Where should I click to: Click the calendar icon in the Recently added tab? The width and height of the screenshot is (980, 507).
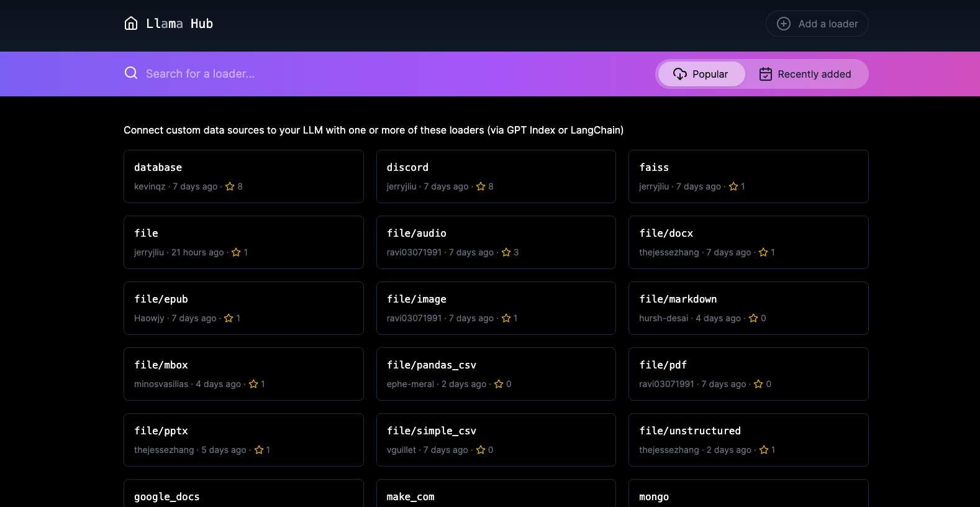tap(766, 74)
